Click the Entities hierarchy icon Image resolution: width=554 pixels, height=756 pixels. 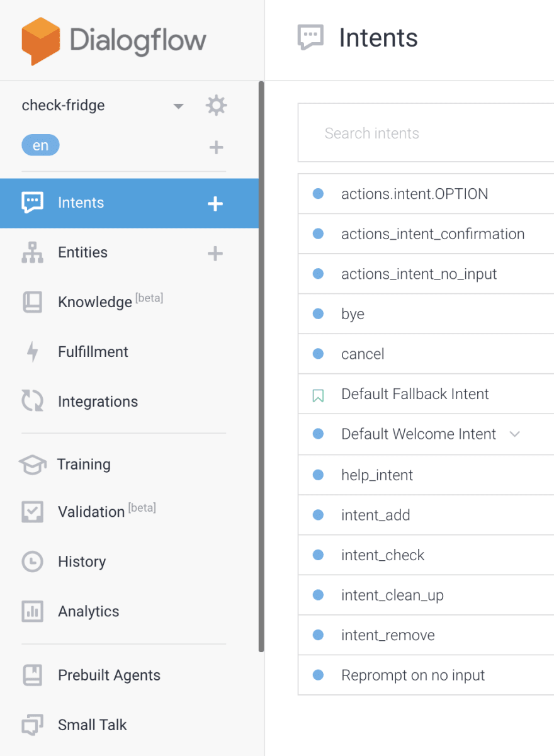pyautogui.click(x=33, y=252)
